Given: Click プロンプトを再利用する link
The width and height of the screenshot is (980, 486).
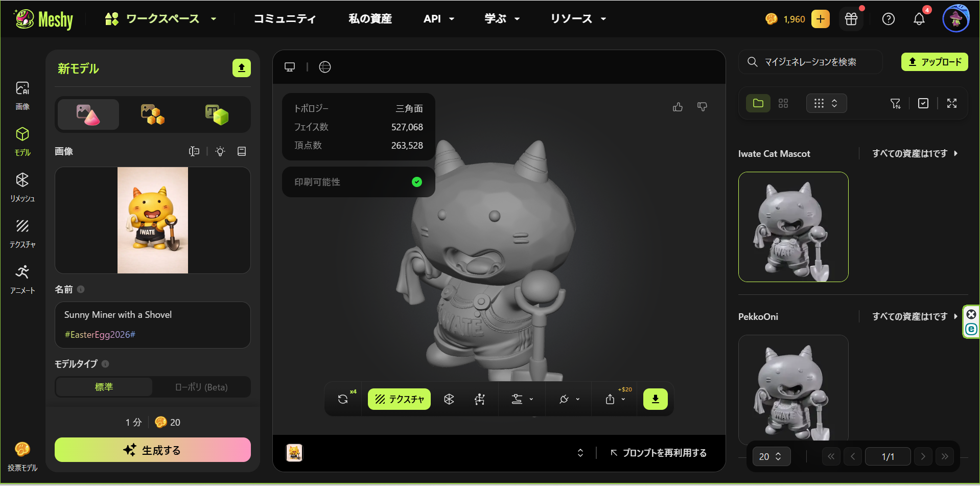Looking at the screenshot, I should [x=659, y=453].
